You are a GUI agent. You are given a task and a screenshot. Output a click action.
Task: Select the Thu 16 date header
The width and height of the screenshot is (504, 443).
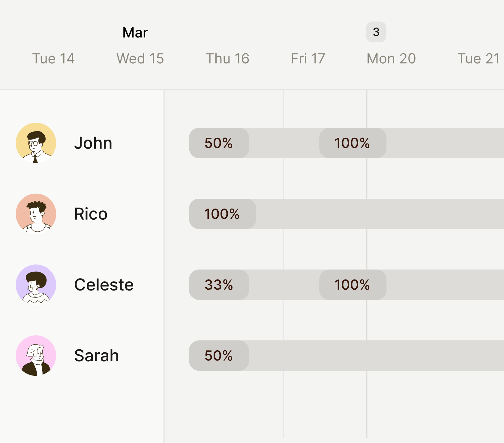click(x=227, y=59)
